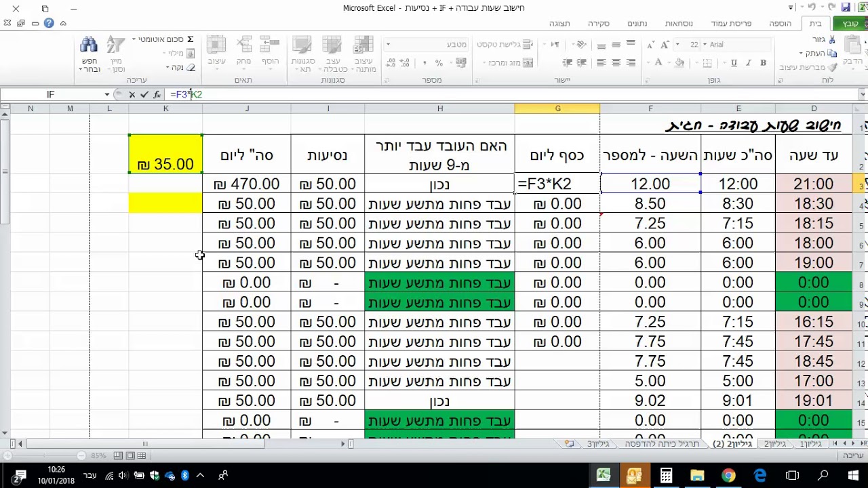Viewport: 868px width, 488px height.
Task: Cancel formula entry with the X
Action: pos(132,94)
